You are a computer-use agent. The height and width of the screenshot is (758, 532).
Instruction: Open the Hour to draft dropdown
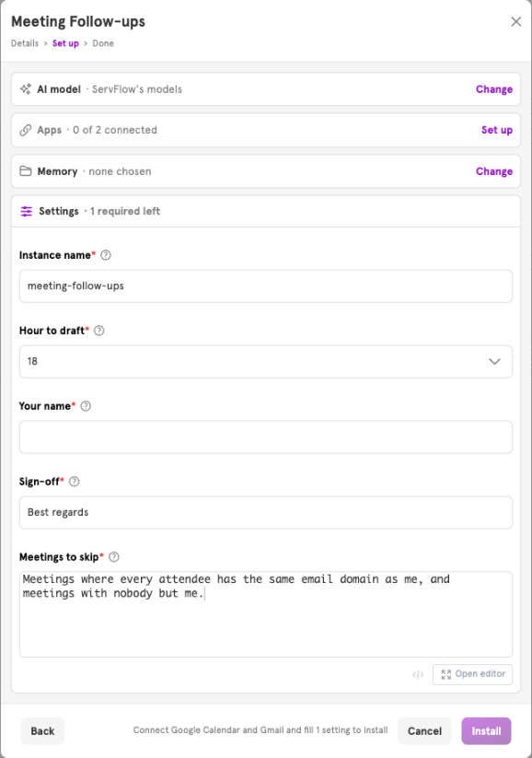[x=266, y=362]
